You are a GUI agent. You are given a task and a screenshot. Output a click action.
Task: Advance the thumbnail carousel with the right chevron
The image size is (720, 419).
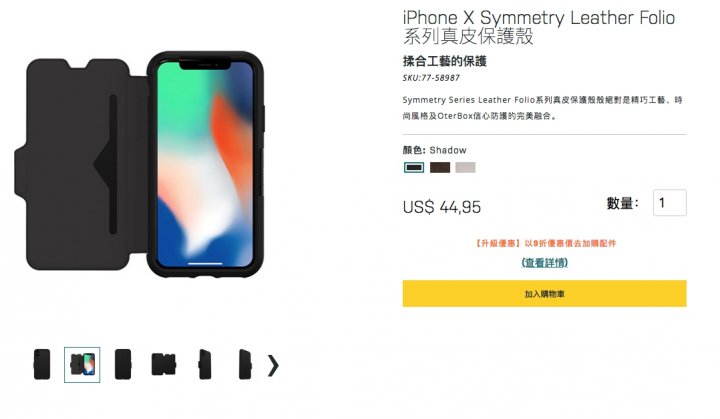point(273,366)
